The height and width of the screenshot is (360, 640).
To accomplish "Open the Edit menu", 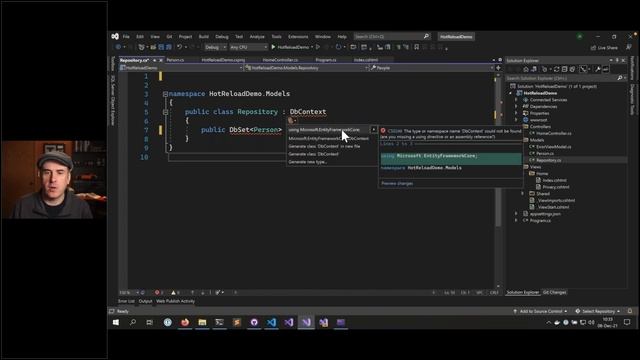I will (140, 37).
